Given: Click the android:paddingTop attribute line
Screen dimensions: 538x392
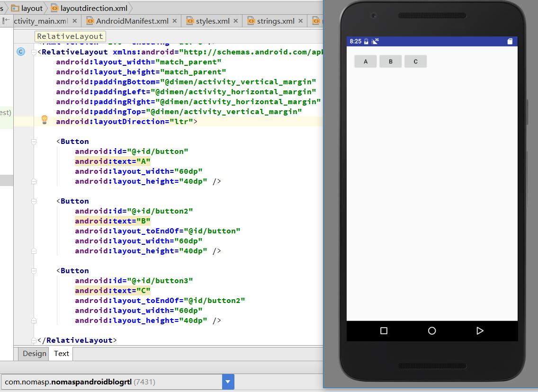Looking at the screenshot, I should [179, 112].
